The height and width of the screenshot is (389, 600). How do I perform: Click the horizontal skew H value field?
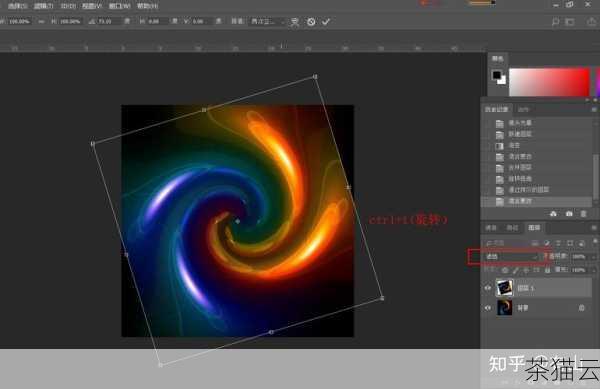[x=158, y=21]
